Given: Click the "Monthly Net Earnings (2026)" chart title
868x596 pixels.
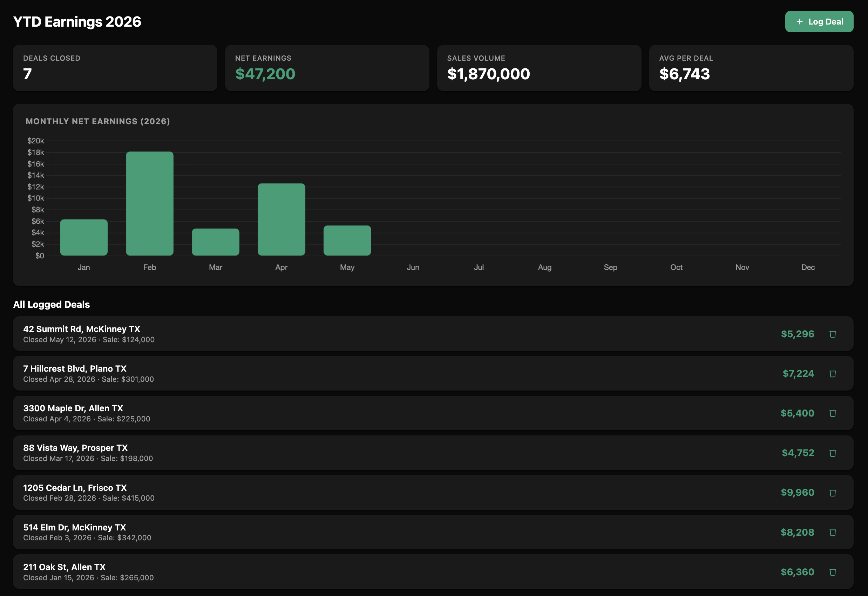Looking at the screenshot, I should [x=98, y=121].
